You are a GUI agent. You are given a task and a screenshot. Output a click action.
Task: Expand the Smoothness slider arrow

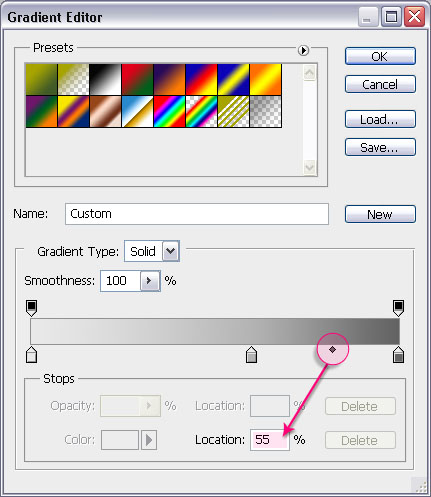click(x=150, y=281)
